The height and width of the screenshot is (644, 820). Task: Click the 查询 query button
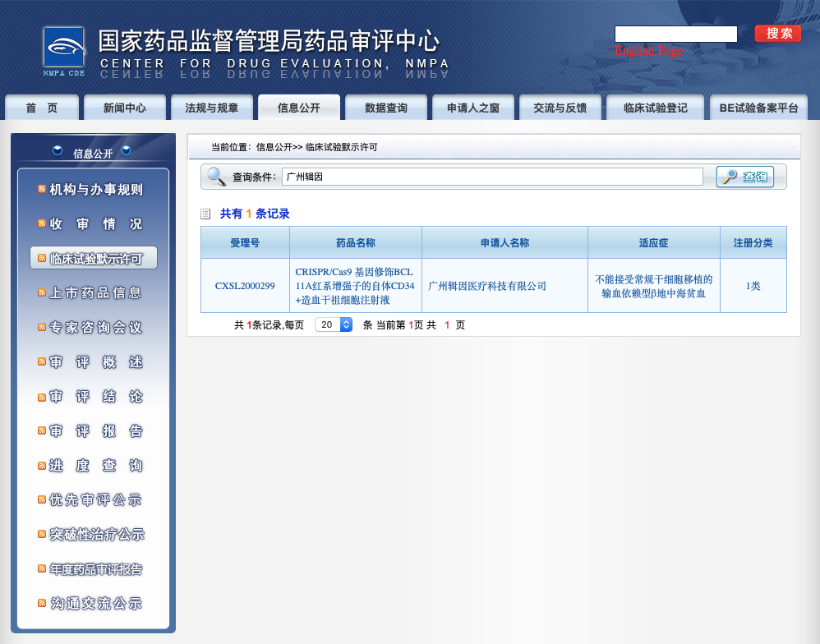point(745,177)
